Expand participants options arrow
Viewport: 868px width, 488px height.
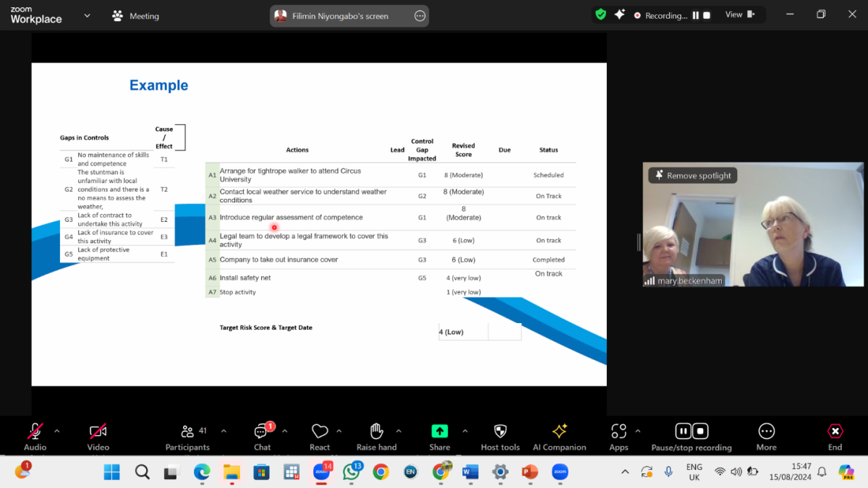pos(224,431)
